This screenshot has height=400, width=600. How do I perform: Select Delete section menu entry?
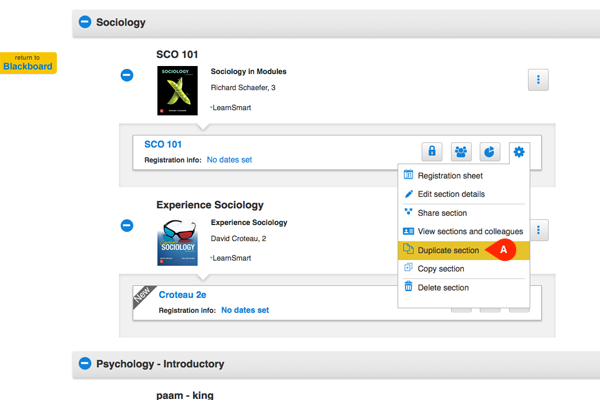pyautogui.click(x=442, y=287)
